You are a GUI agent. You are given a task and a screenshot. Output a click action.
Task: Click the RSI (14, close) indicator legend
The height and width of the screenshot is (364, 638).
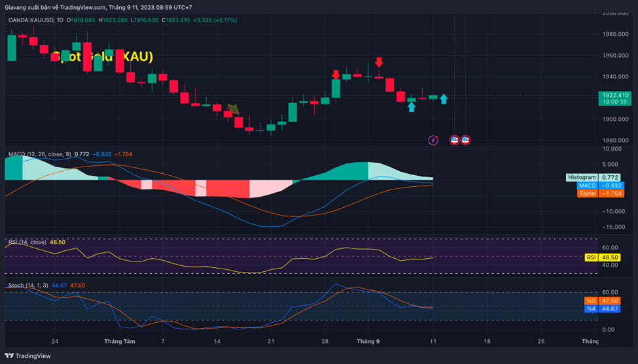27,242
